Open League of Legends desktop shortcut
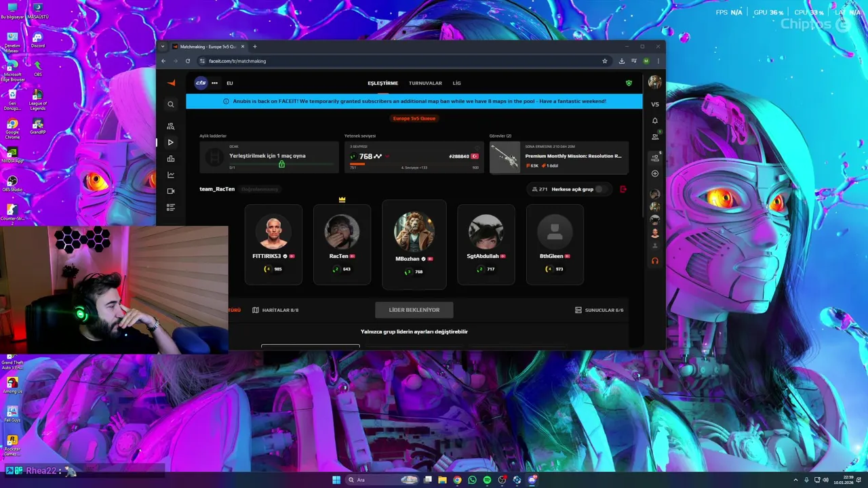This screenshot has width=868, height=488. click(x=37, y=100)
